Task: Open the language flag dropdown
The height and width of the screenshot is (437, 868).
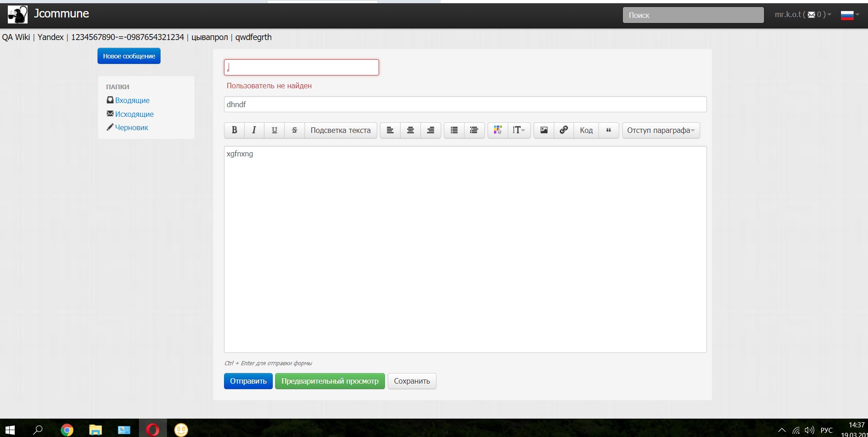Action: (x=850, y=15)
